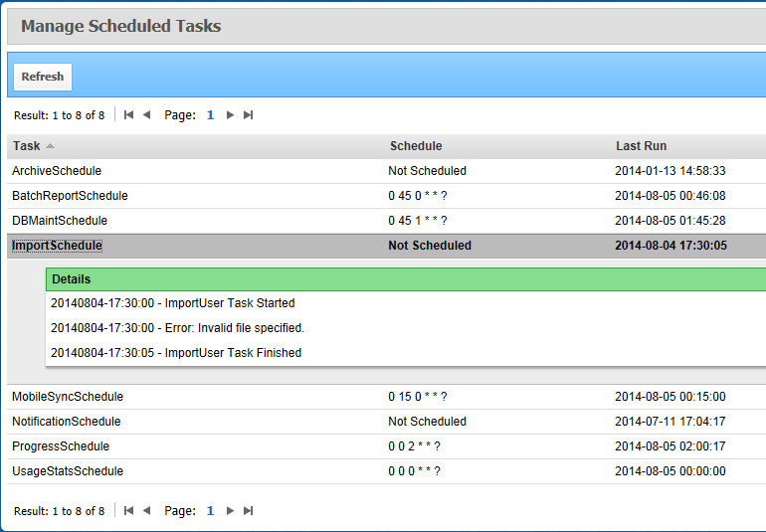The image size is (766, 532).
Task: Click previous page arrow in bottom pager
Action: tap(146, 511)
